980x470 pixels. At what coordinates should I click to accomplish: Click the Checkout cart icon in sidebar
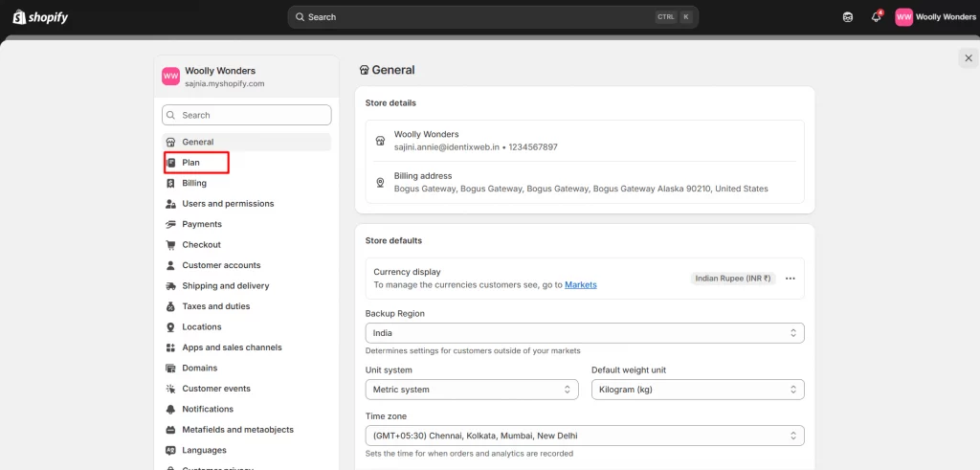pyautogui.click(x=170, y=245)
